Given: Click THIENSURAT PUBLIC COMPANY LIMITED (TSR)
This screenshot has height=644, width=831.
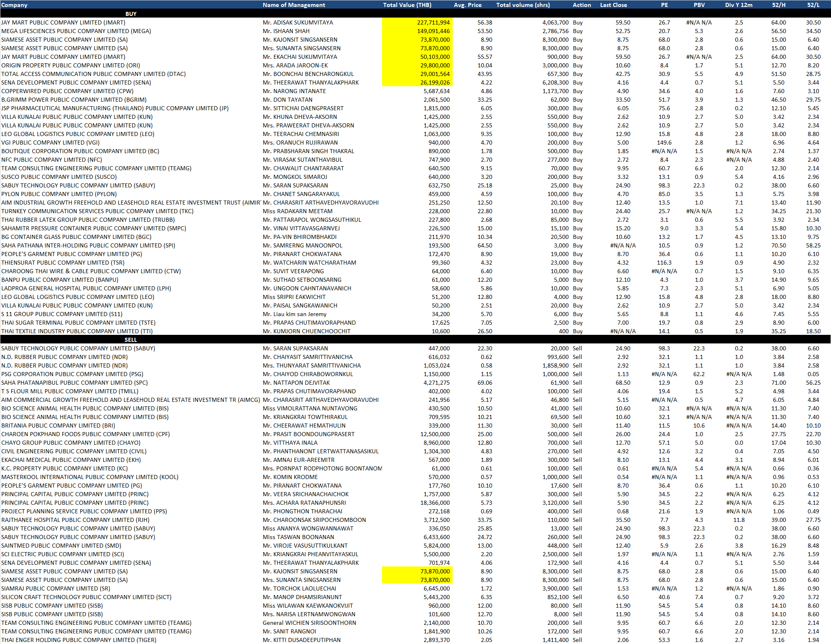Looking at the screenshot, I should coord(63,263).
